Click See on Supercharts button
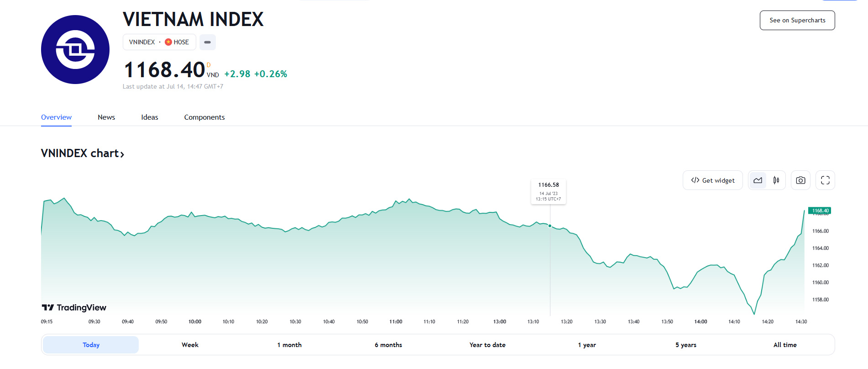Image resolution: width=868 pixels, height=369 pixels. [797, 21]
